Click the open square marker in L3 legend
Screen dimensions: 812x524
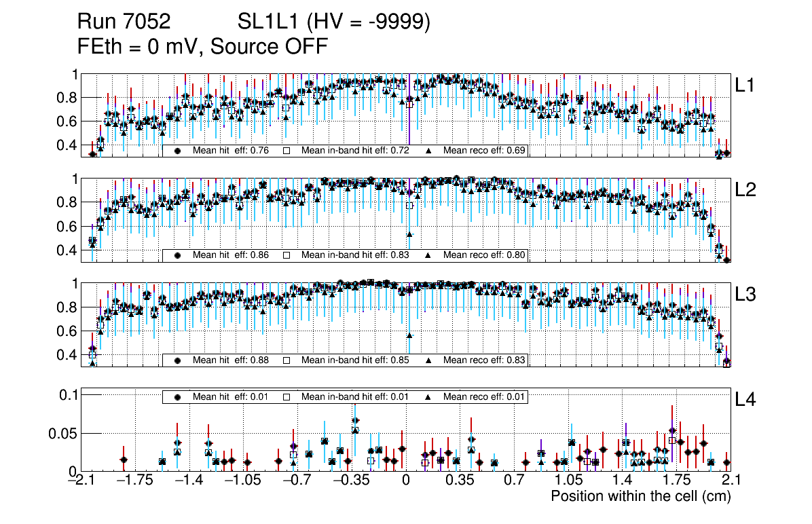click(x=286, y=360)
